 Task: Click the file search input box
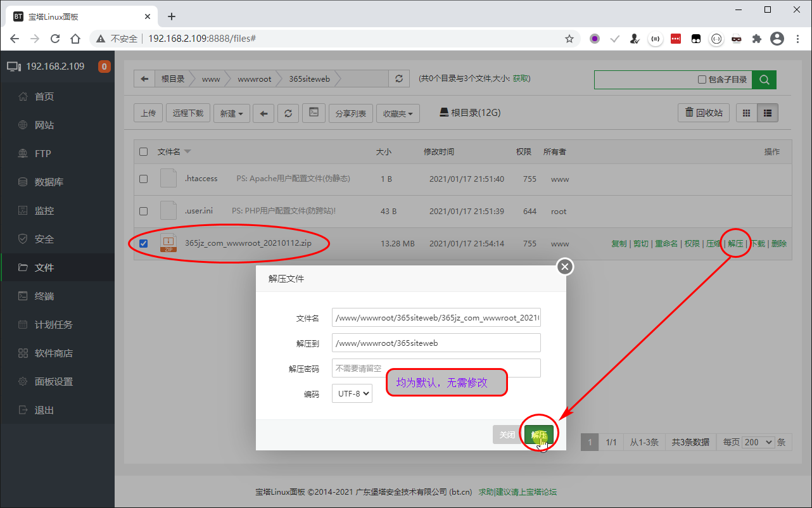point(645,80)
